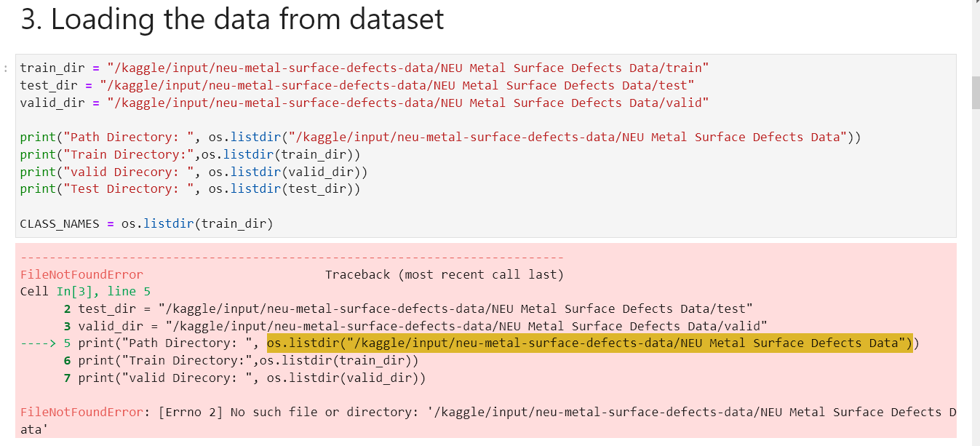980x446 pixels.
Task: Click the red FileNotFoundError title in the traceback
Action: (x=81, y=275)
